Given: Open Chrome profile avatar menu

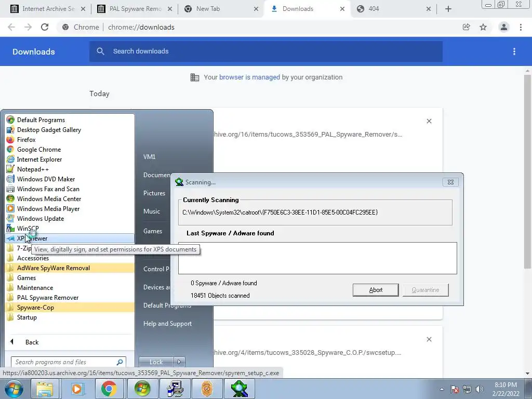Looking at the screenshot, I should [x=504, y=27].
